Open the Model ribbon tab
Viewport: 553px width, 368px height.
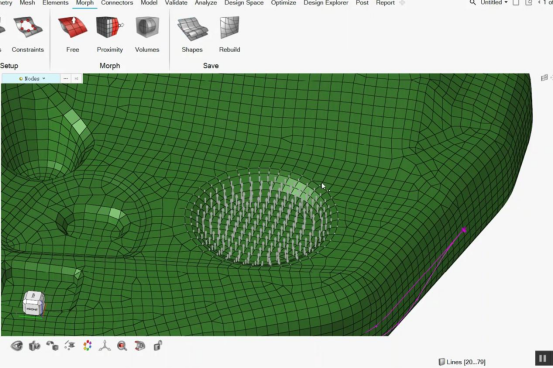click(x=149, y=3)
